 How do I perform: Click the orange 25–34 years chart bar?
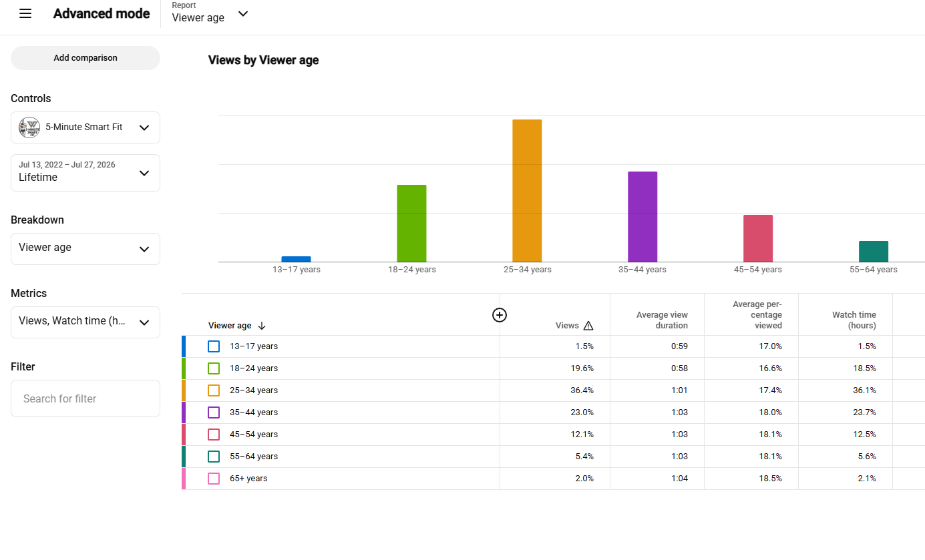click(x=527, y=191)
